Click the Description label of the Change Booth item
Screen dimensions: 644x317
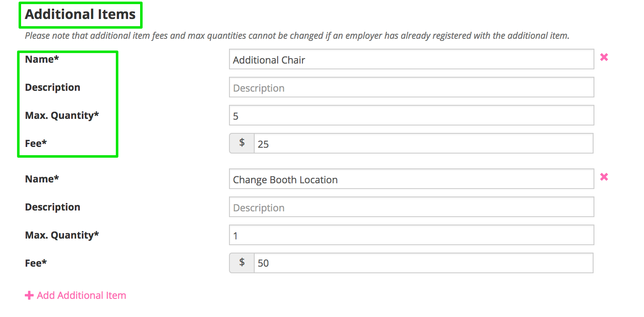[52, 207]
